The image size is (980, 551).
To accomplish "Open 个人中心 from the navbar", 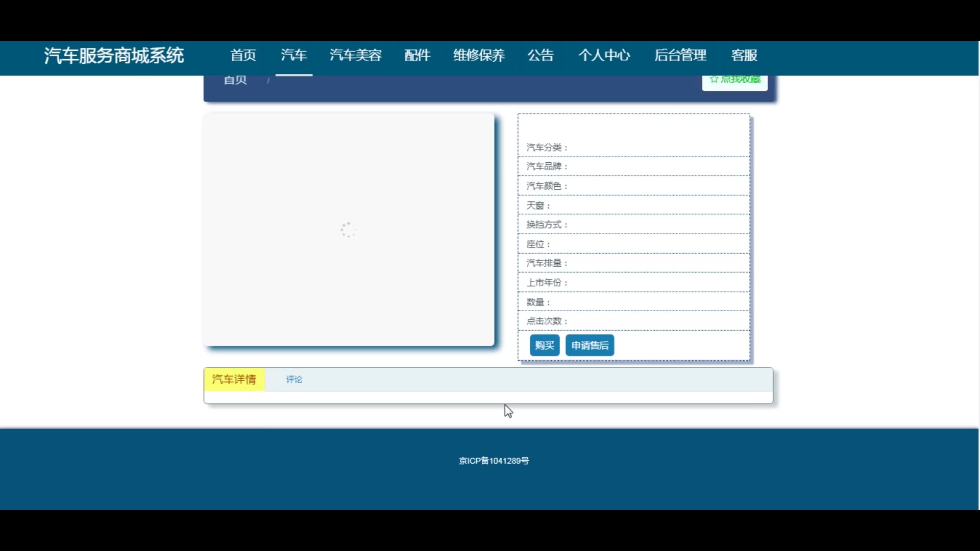I will (x=604, y=55).
